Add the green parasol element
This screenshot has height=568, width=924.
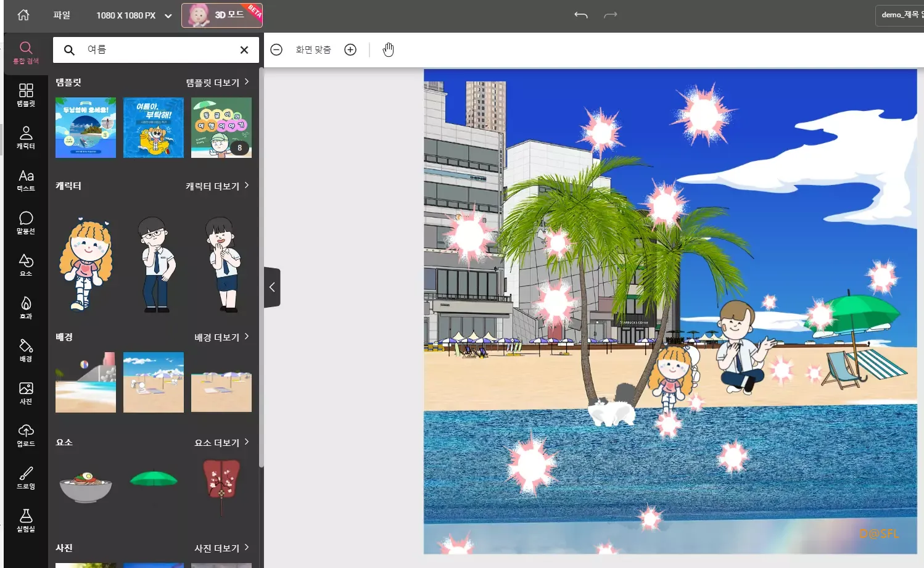[x=154, y=479]
